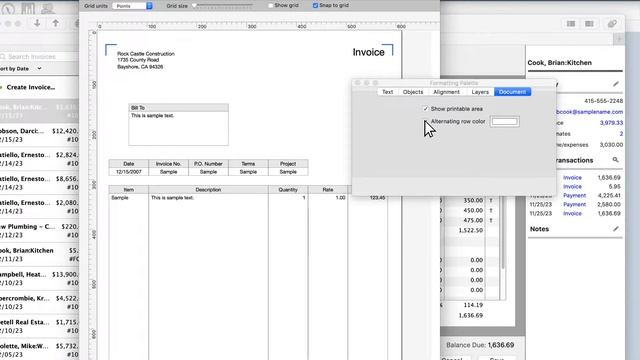Click the Cook, Brian:Kitchen customer heading

(x=559, y=63)
